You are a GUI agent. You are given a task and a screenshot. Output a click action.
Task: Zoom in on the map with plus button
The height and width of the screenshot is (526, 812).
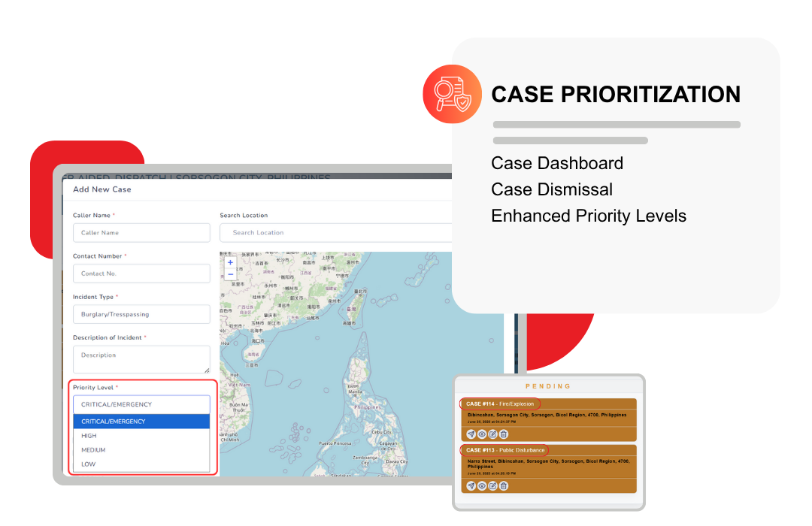coord(230,263)
